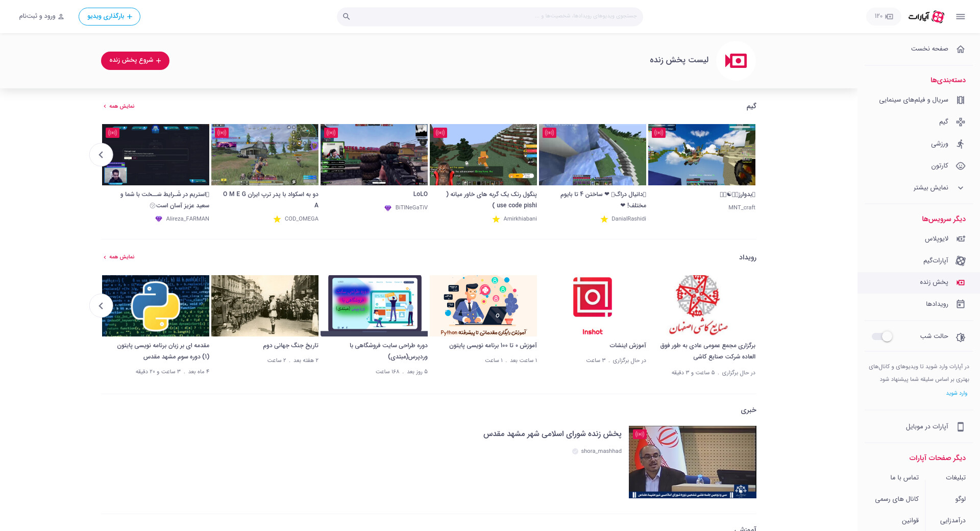Screen dimensions: 980x531
Task: Click the MNT_craft channel name
Action: point(742,208)
